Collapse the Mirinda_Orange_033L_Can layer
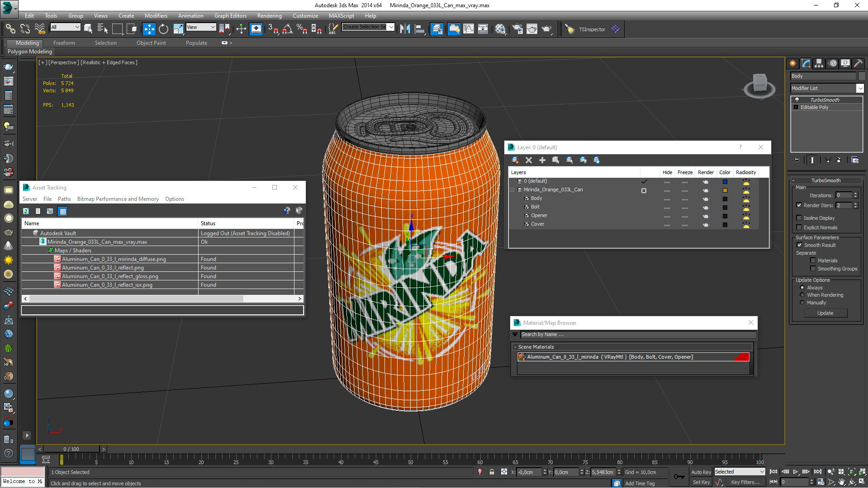Viewport: 868px width, 488px height. pyautogui.click(x=513, y=190)
